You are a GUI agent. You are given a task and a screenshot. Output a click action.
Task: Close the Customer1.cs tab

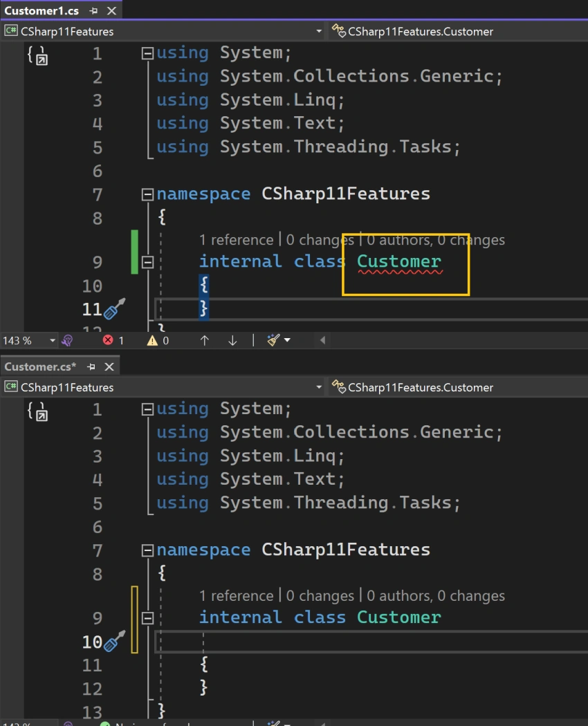111,10
